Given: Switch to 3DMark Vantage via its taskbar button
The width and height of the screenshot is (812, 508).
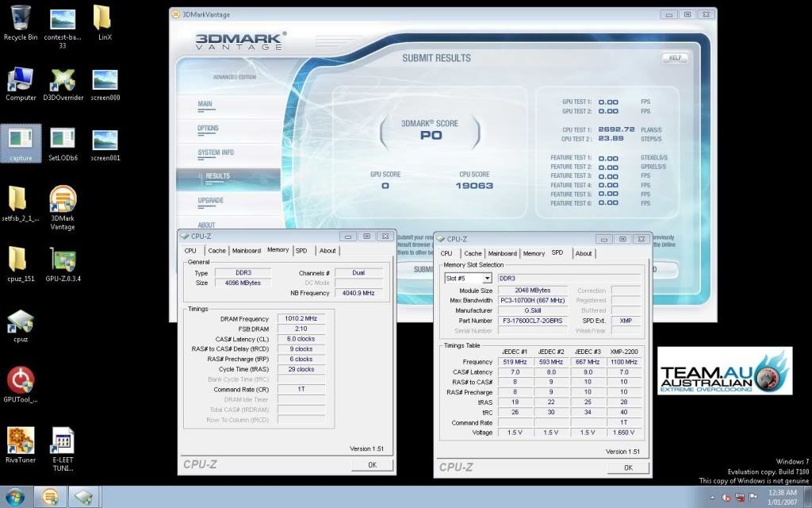Looking at the screenshot, I should (50, 497).
